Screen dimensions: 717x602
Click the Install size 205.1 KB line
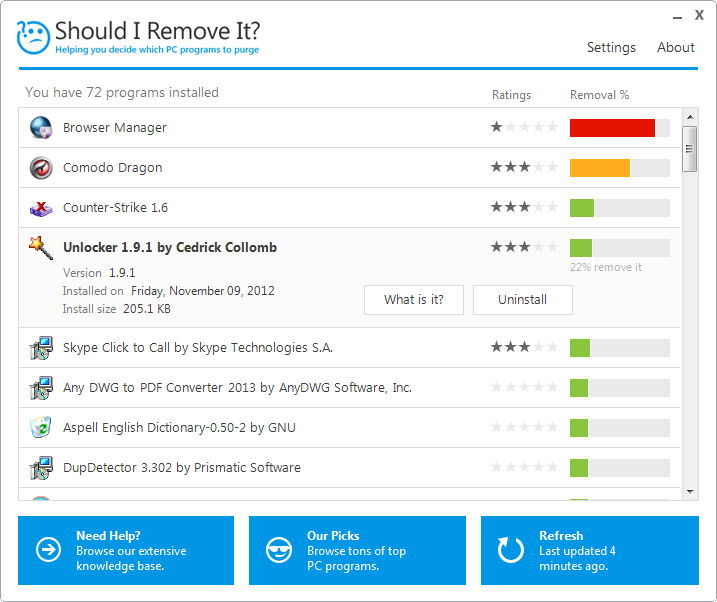pos(117,309)
